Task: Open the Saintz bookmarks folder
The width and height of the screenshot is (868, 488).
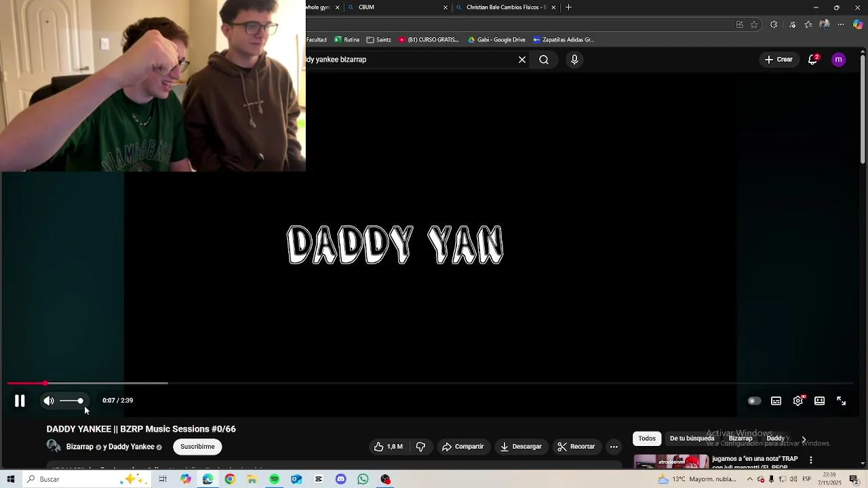Action: (x=378, y=40)
